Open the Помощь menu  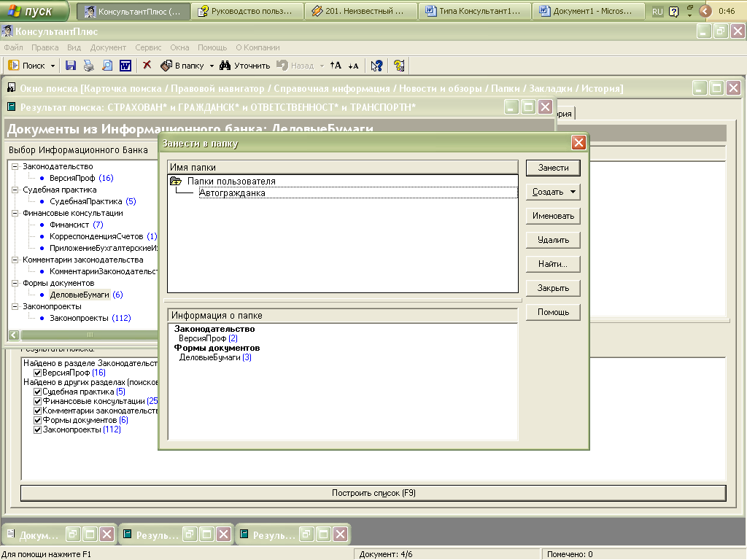click(212, 47)
